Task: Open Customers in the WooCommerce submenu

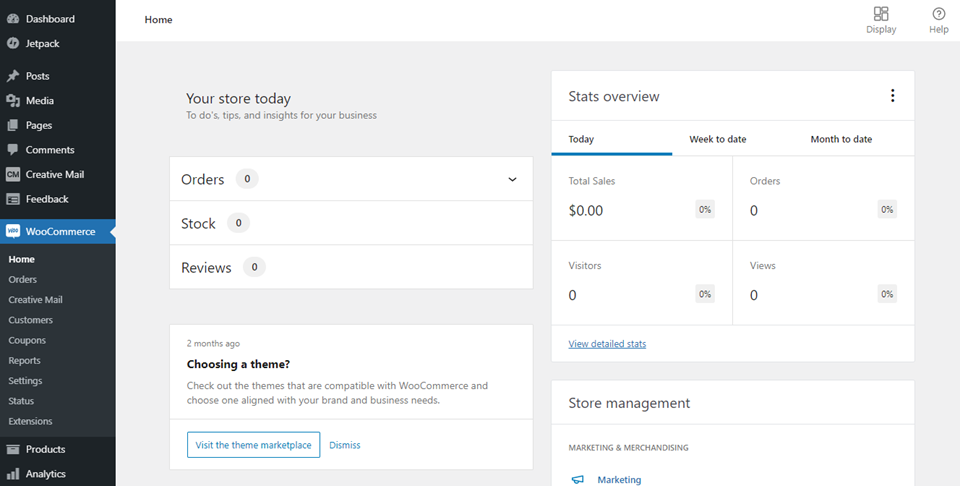Action: coord(31,320)
